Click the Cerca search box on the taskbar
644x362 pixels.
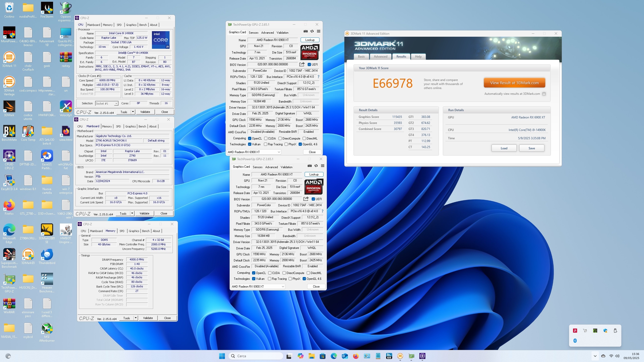(256, 356)
